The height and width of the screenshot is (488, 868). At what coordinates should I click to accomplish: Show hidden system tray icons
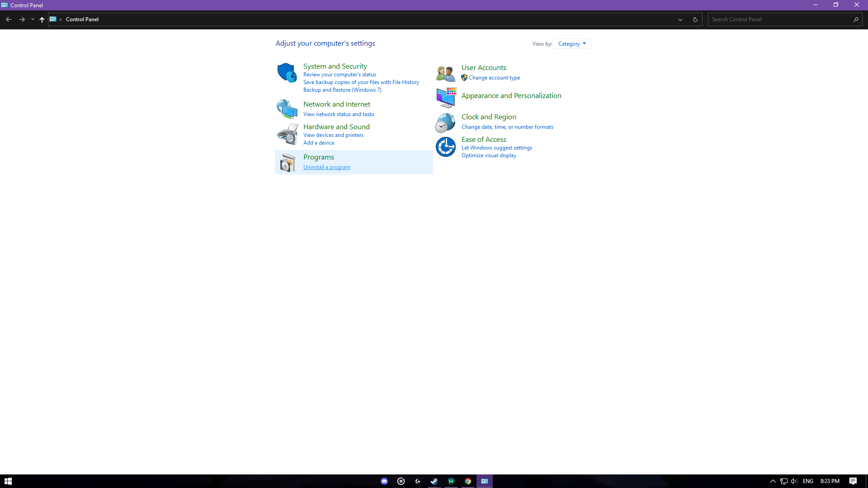point(773,481)
